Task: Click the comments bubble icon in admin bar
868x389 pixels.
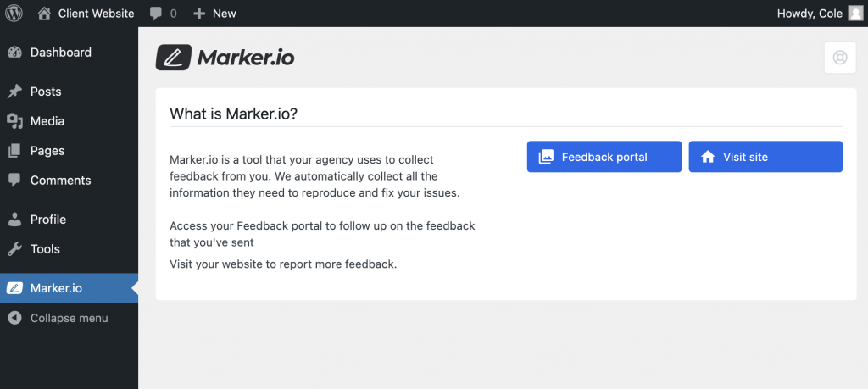Action: point(156,14)
